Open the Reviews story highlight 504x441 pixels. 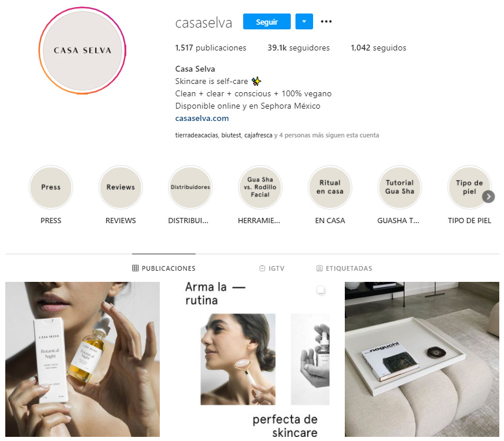tap(120, 187)
